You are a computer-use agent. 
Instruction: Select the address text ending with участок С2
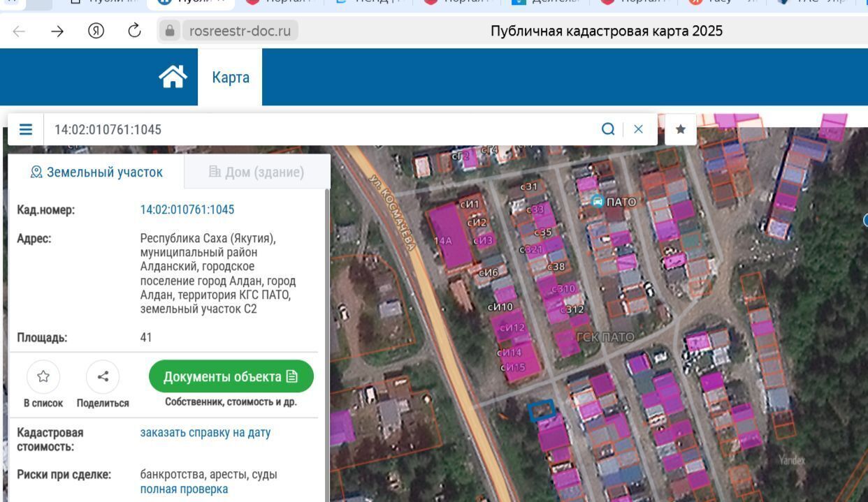point(218,274)
